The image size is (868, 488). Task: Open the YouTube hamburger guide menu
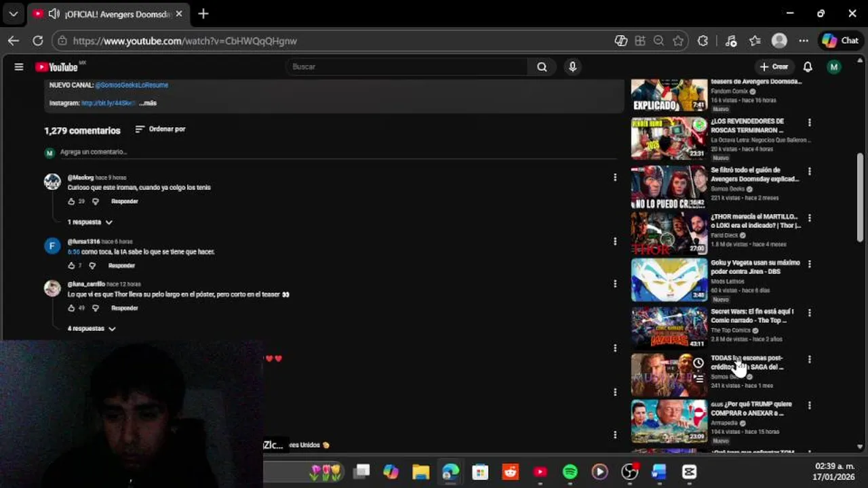19,66
